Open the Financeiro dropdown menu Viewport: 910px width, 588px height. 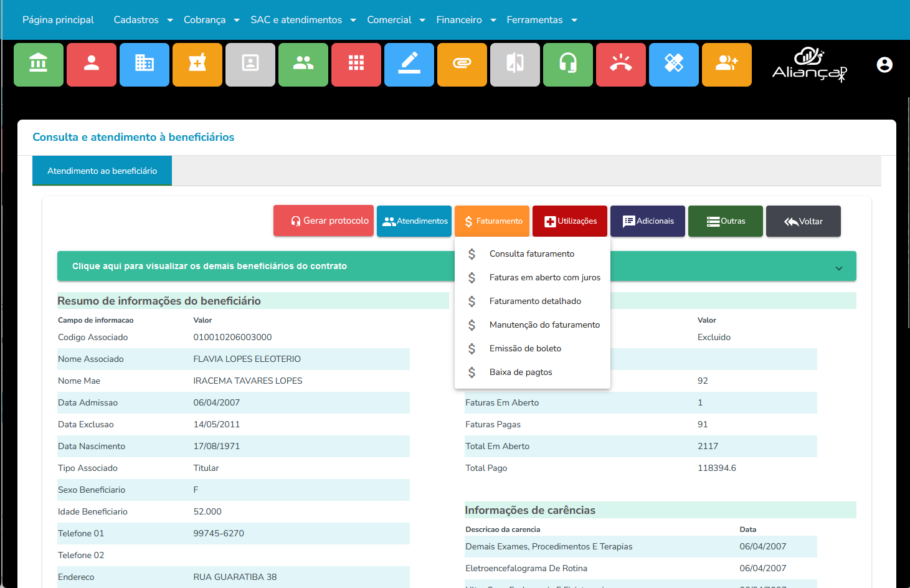tap(466, 20)
